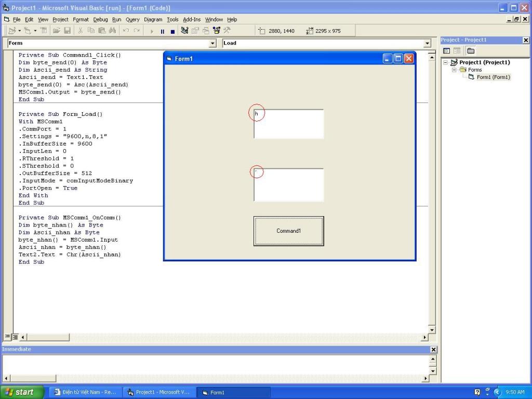Image resolution: width=532 pixels, height=399 pixels.
Task: Open Project Explorer from the toolbar
Action: click(184, 31)
